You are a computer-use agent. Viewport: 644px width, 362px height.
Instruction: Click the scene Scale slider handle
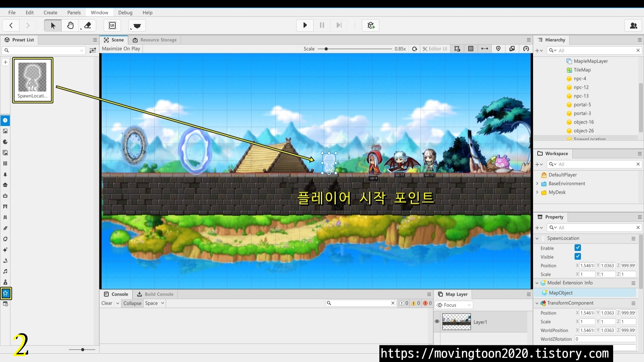(x=326, y=49)
